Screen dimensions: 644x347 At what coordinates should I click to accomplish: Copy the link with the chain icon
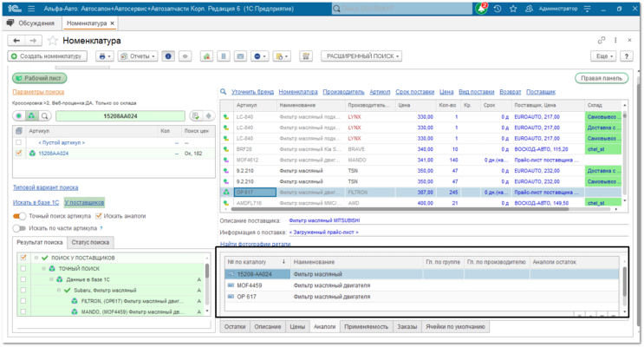click(602, 40)
